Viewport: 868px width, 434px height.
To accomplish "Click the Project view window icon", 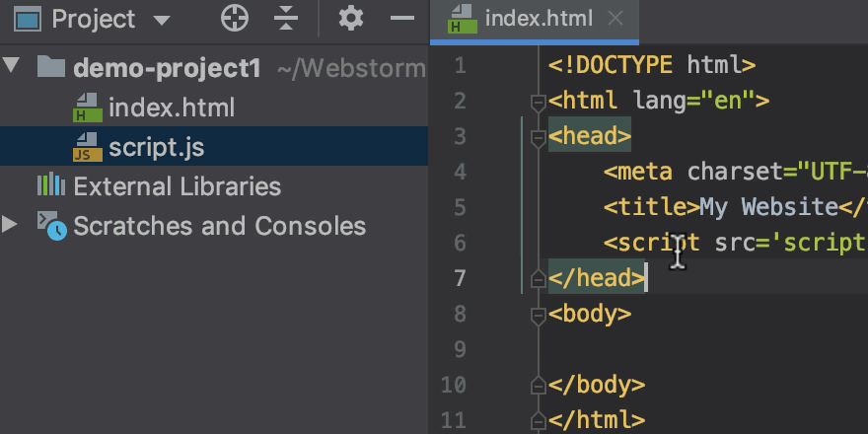I will point(28,19).
